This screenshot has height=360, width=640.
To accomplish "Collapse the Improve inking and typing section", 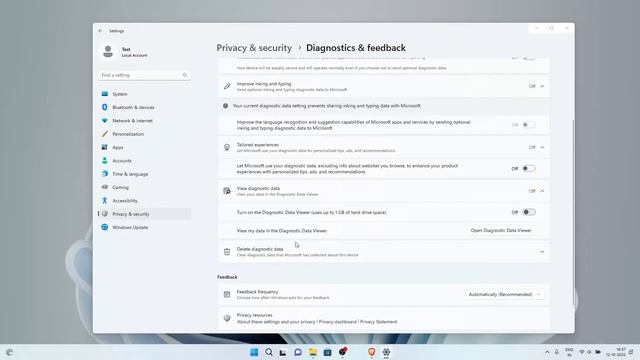I will [542, 86].
